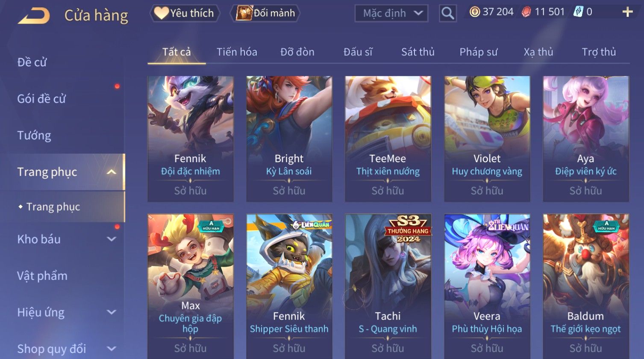Click the plus icon to add currency
Screen dimensions: 644x359
pos(627,12)
